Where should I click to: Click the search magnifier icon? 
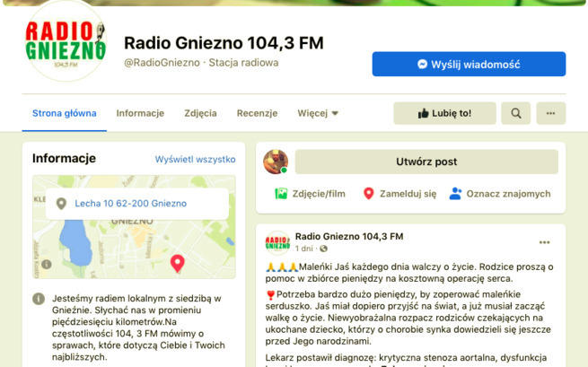[515, 113]
